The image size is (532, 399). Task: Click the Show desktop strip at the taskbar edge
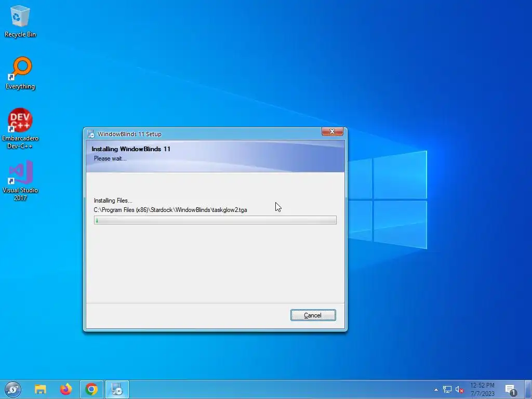tap(528, 390)
